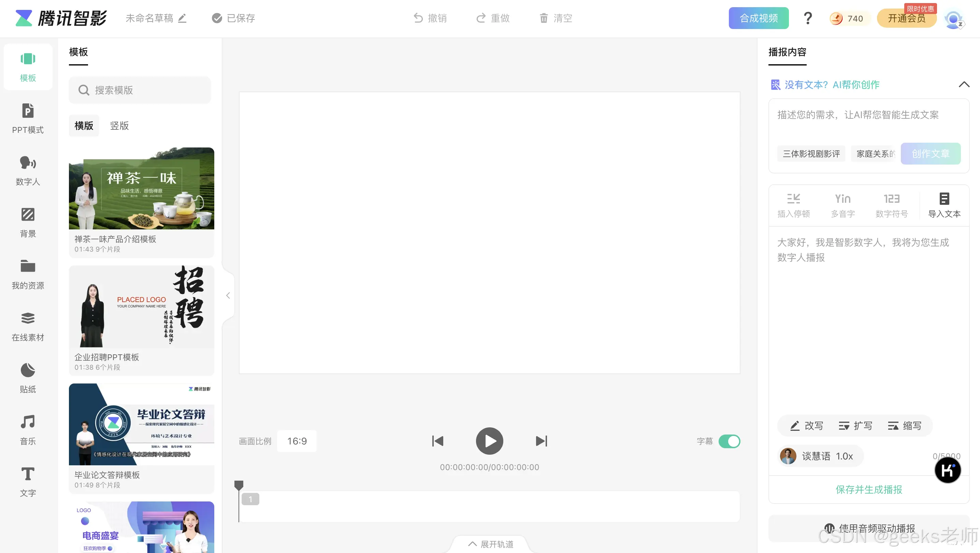
Task: Click 导入文本 import icon
Action: 944,205
